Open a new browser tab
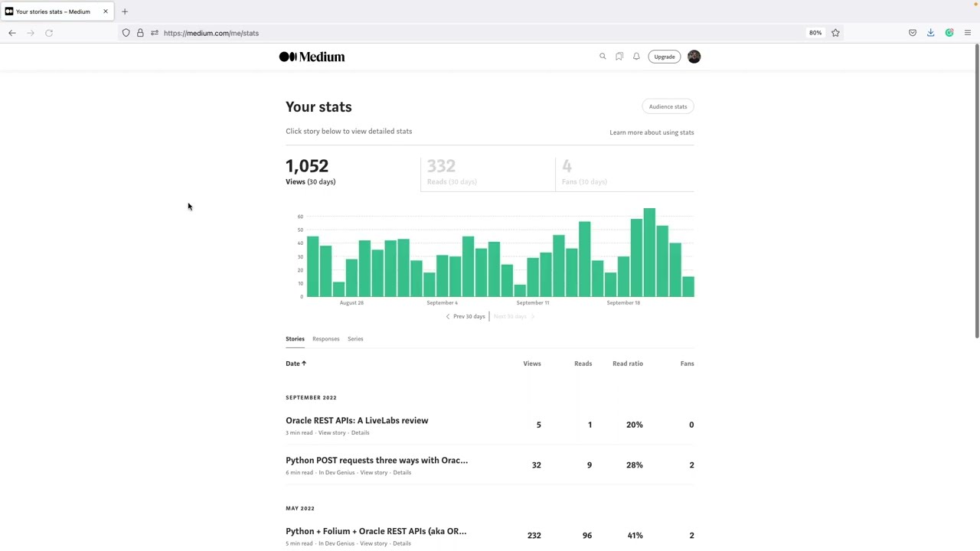 pyautogui.click(x=125, y=11)
